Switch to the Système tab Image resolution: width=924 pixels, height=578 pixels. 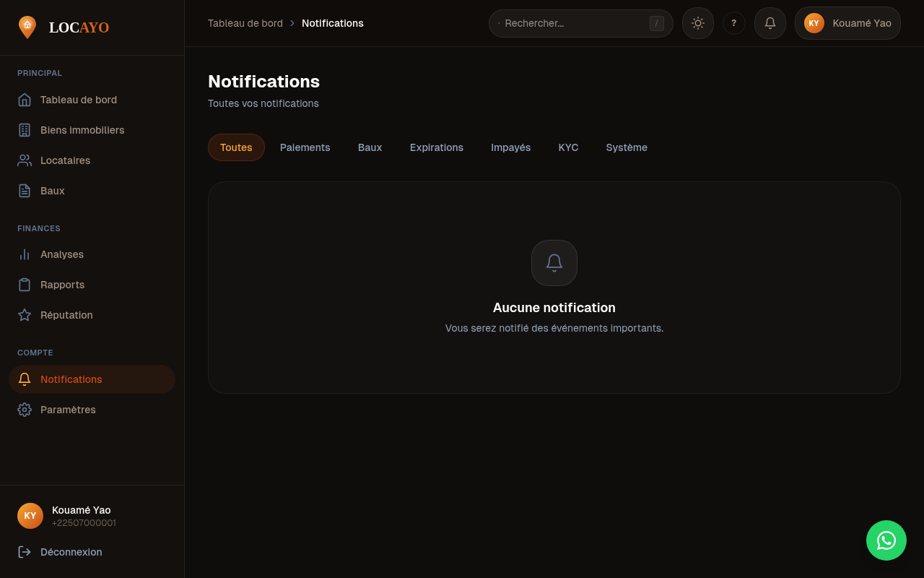tap(626, 147)
